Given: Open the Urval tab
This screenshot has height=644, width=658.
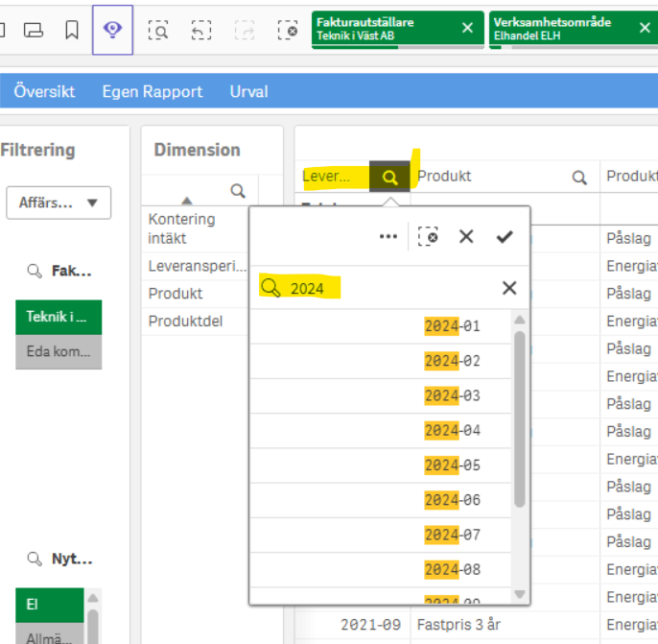Looking at the screenshot, I should click(248, 92).
